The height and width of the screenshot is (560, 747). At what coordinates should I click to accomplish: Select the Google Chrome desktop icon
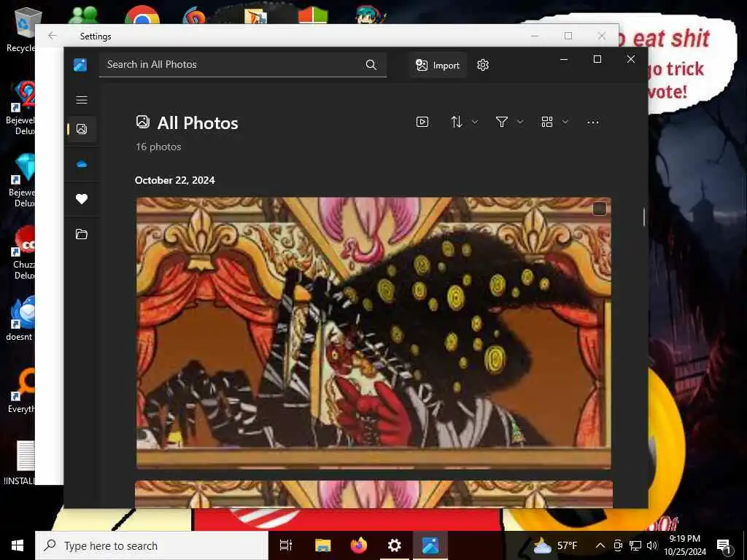pyautogui.click(x=142, y=15)
